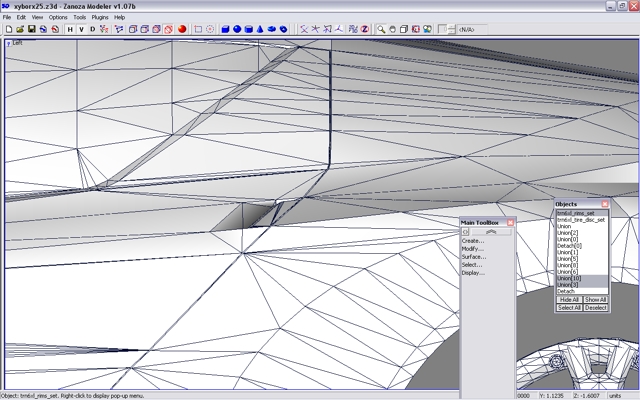640x400 pixels.
Task: Open the Options menu
Action: pos(58,17)
